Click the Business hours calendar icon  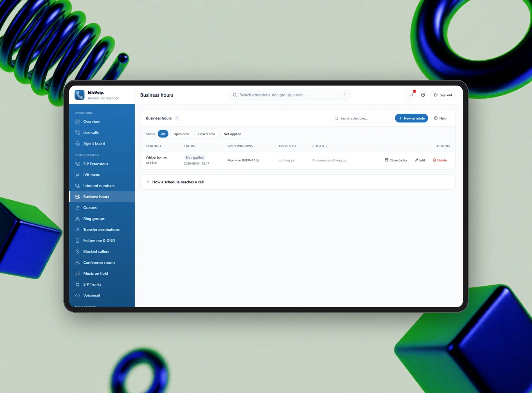click(77, 197)
